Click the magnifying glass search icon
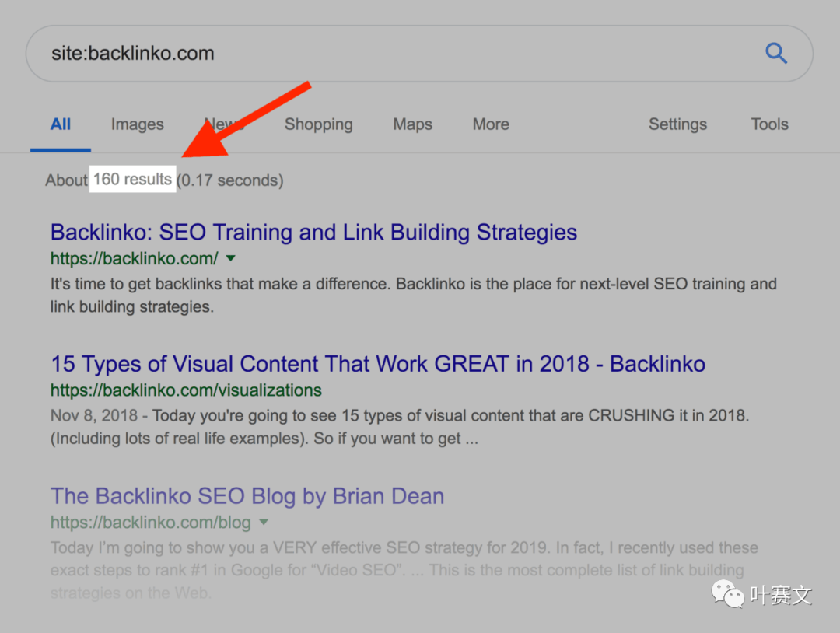 (776, 53)
